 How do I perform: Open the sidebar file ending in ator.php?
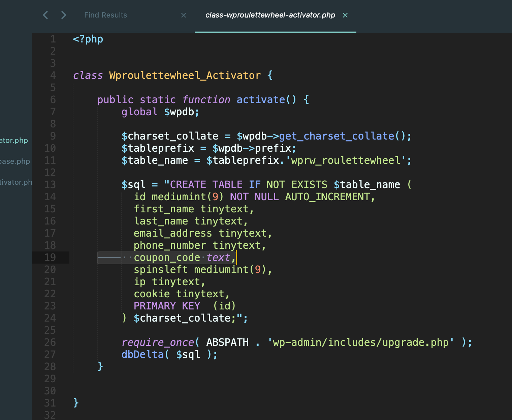click(x=14, y=140)
